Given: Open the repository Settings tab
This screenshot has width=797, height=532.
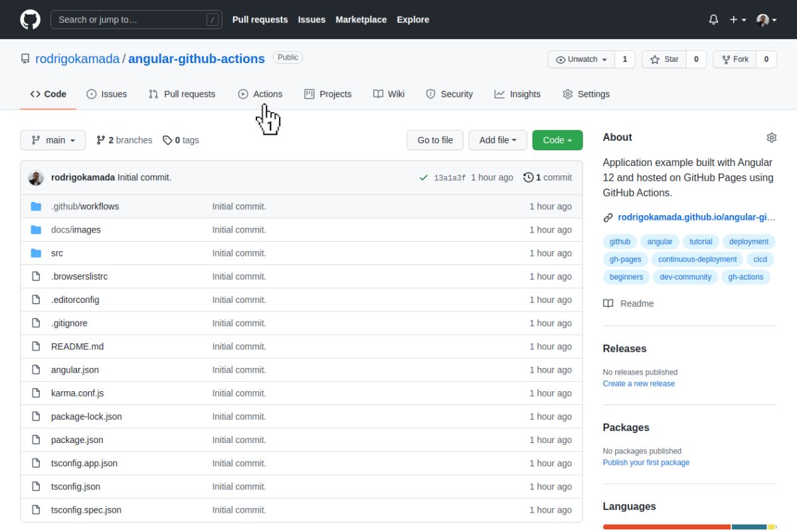Looking at the screenshot, I should [586, 94].
